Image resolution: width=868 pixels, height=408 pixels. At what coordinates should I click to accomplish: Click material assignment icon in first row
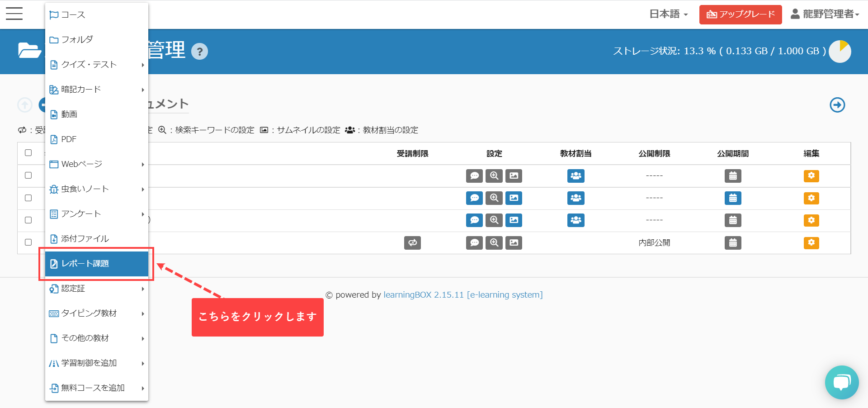pos(576,176)
